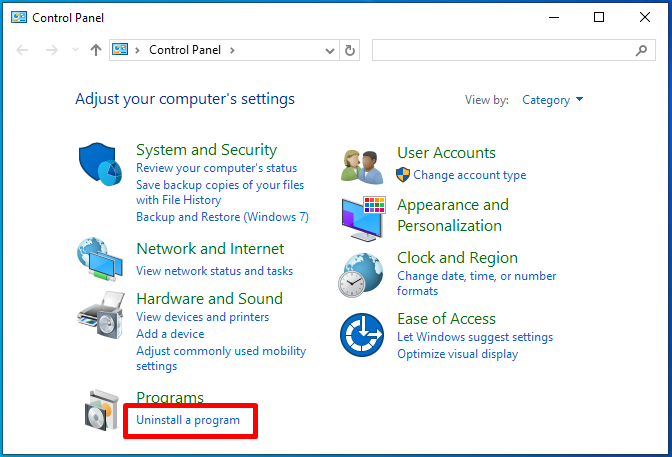Open Save backup copies with File History
Viewport: 672px width, 457px height.
coord(220,192)
